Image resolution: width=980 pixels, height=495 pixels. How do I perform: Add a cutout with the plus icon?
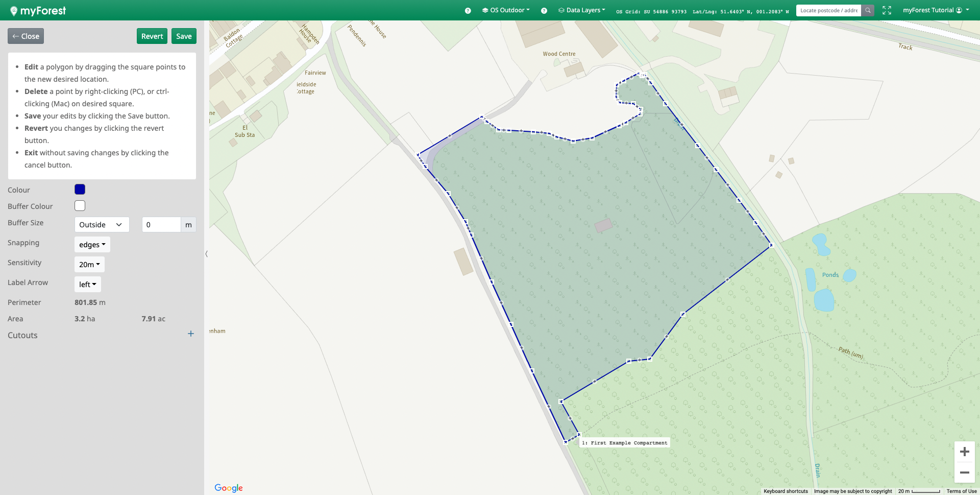[x=191, y=334]
